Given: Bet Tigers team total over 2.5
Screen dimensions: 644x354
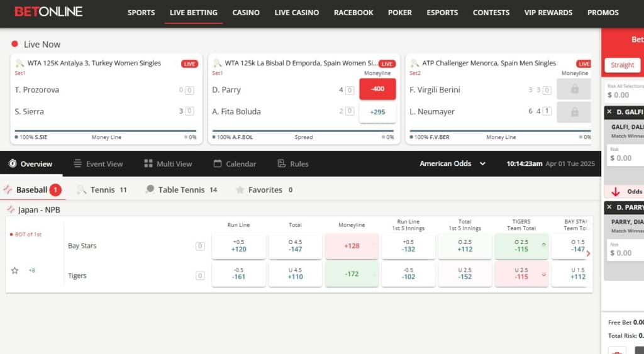Looking at the screenshot, I should point(521,246).
